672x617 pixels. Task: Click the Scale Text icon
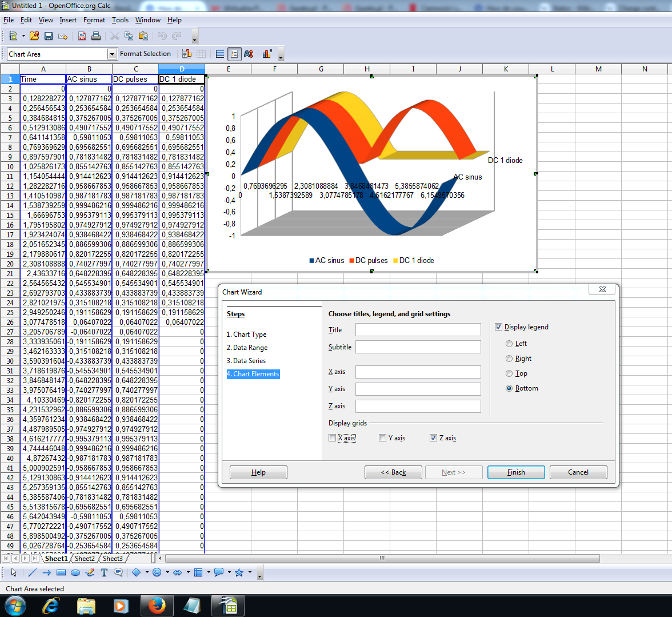coord(249,54)
